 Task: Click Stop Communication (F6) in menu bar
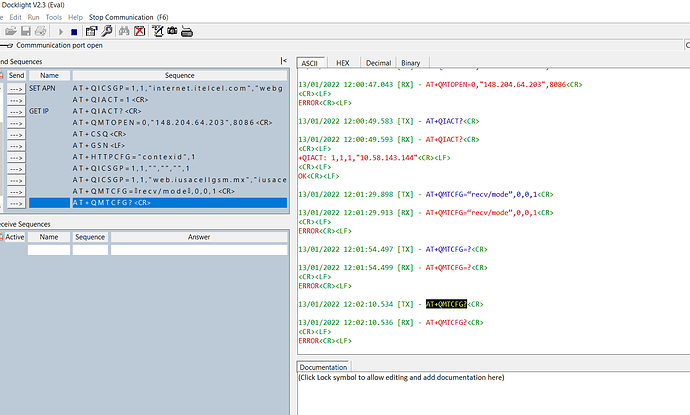coord(127,17)
